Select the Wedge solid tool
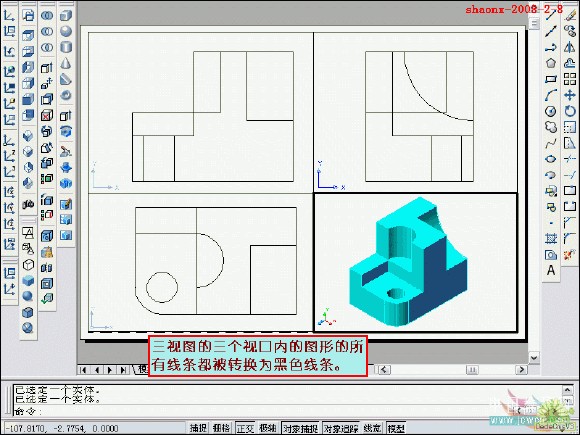The image size is (580, 435). [66, 79]
